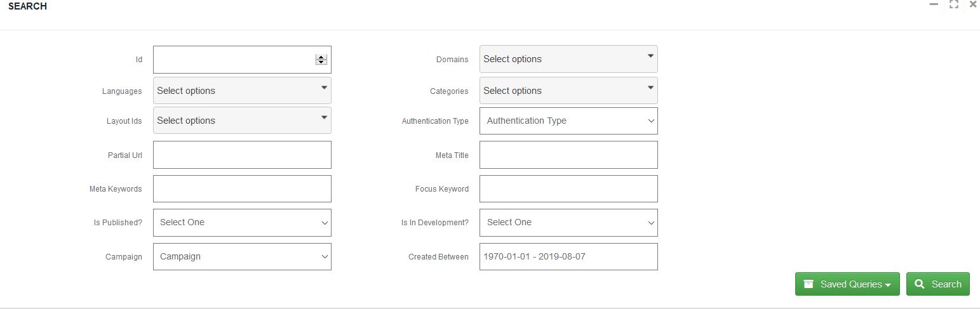The image size is (980, 309).
Task: Expand the Search panel to fullscreen
Action: tap(953, 4)
